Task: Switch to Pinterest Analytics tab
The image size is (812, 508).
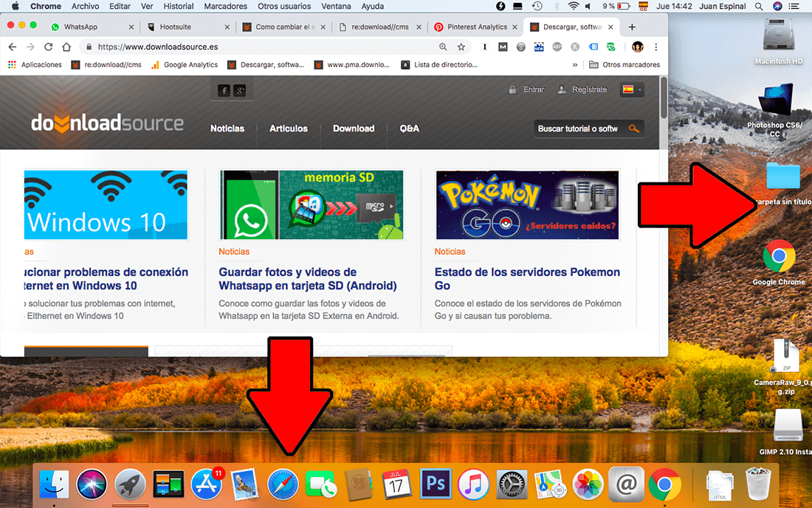Action: (475, 27)
